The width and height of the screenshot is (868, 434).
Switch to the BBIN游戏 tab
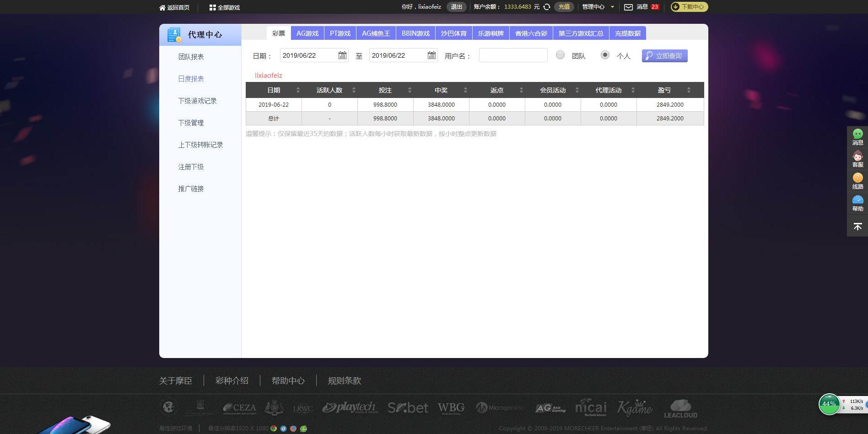(x=415, y=33)
